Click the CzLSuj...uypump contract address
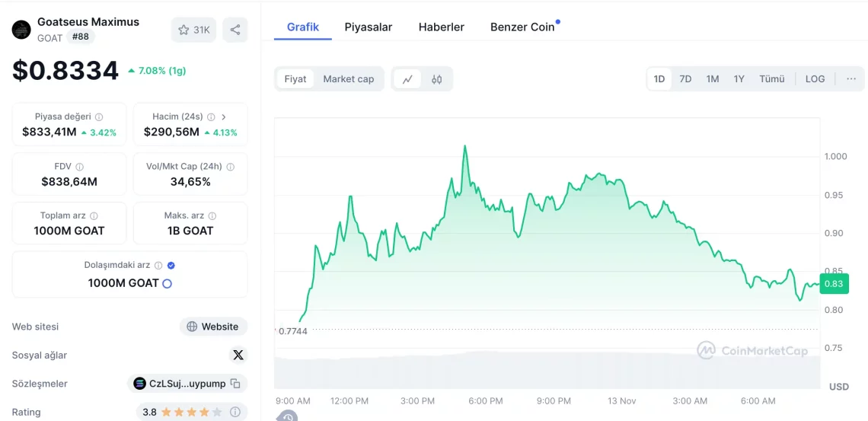Screen dimensions: 868x421 click(187, 384)
